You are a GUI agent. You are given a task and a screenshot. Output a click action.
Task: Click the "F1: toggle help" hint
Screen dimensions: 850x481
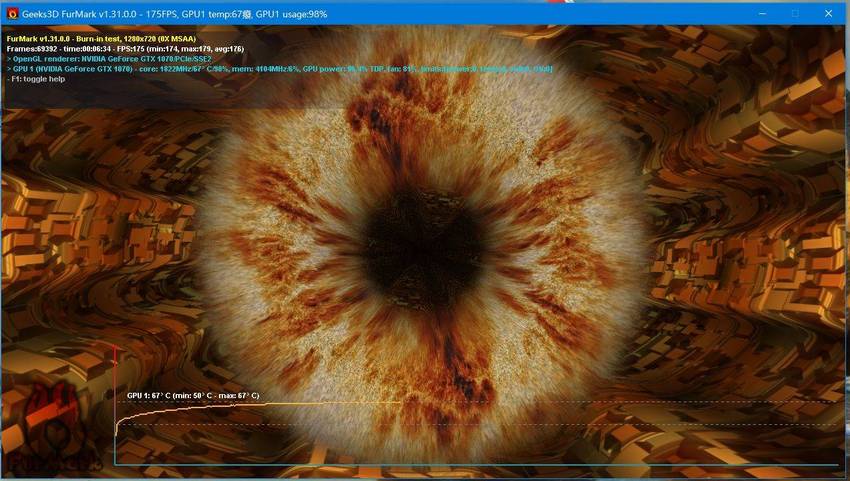point(36,79)
